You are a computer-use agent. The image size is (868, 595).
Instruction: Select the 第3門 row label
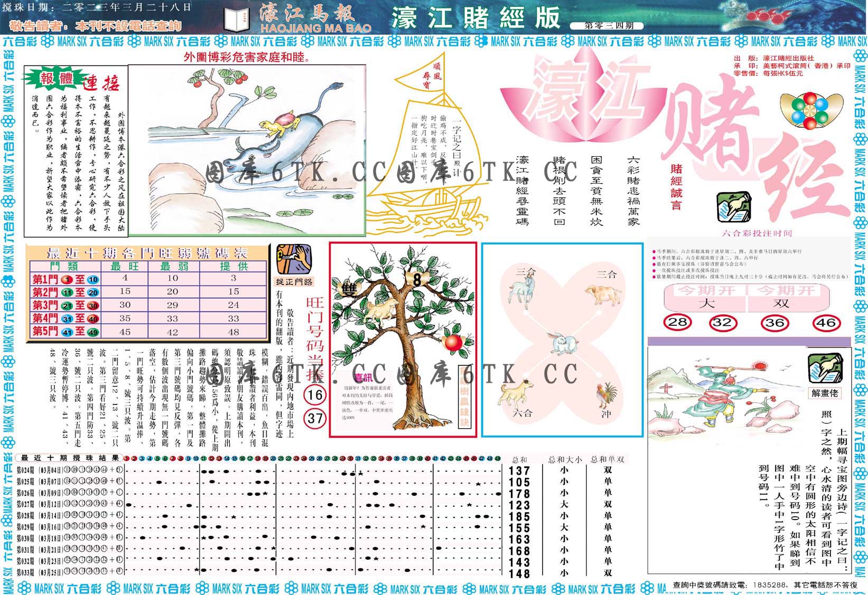click(x=67, y=305)
